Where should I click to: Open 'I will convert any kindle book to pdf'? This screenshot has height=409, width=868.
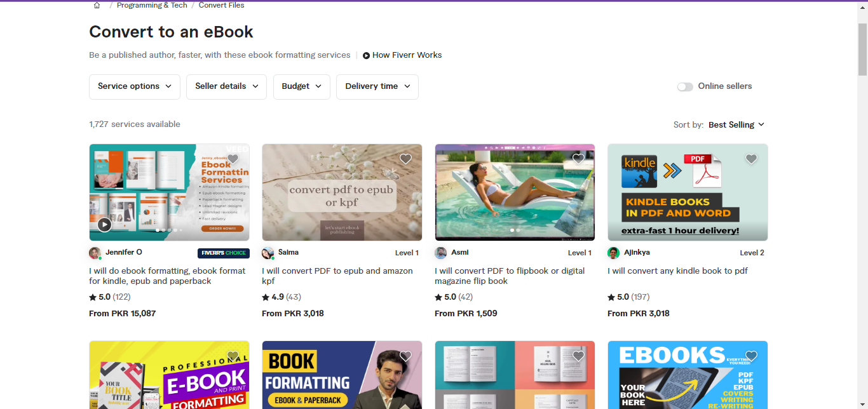pos(677,271)
